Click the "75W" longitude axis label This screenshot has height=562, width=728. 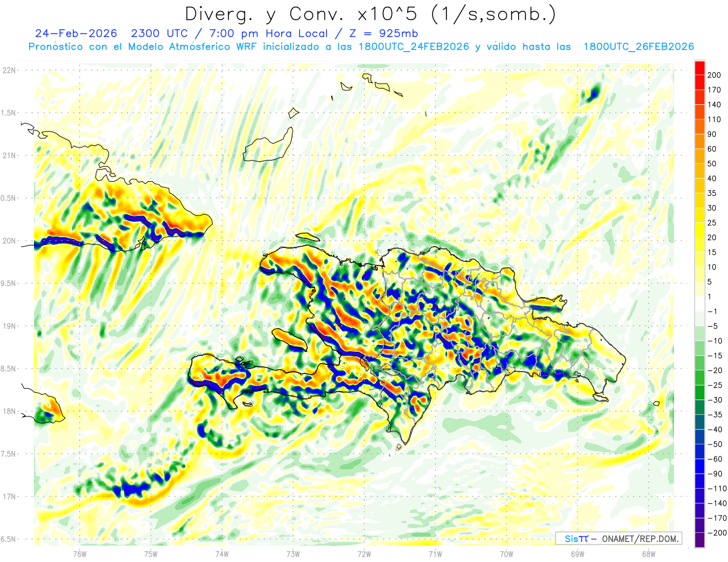click(x=151, y=554)
